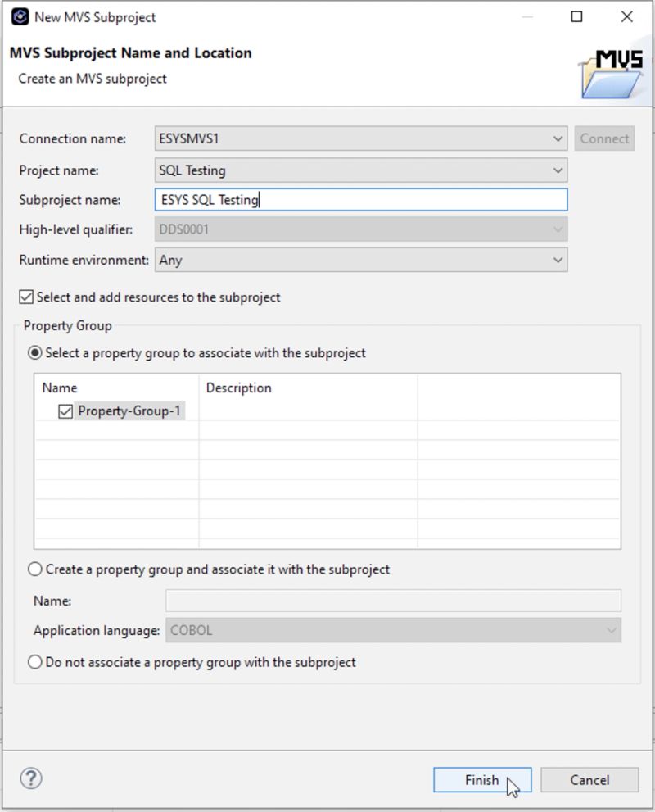
Task: Click the New MVS Subproject window icon
Action: (18, 16)
